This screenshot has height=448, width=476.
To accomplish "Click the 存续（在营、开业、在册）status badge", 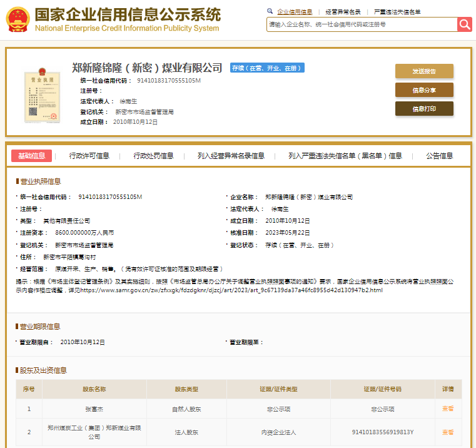I will 267,68.
